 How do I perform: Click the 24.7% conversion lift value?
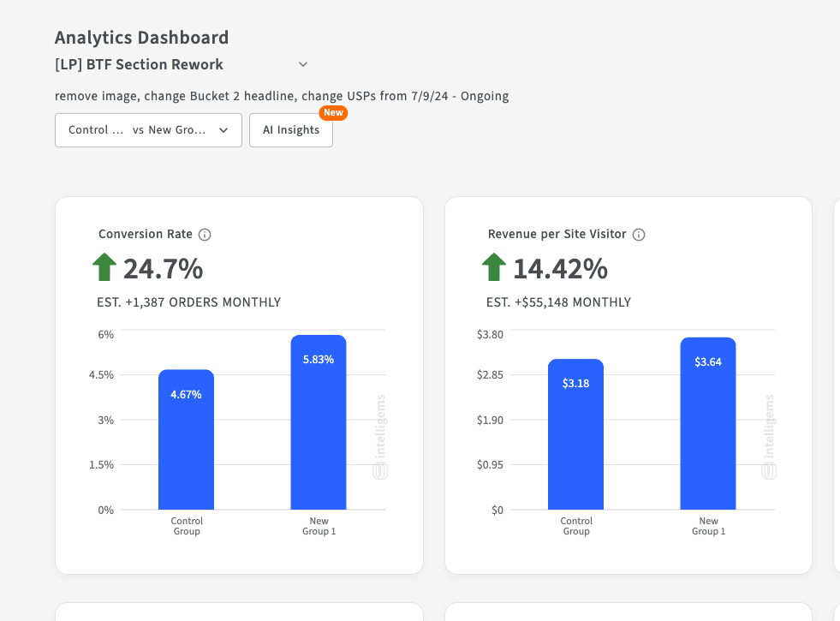pos(163,269)
